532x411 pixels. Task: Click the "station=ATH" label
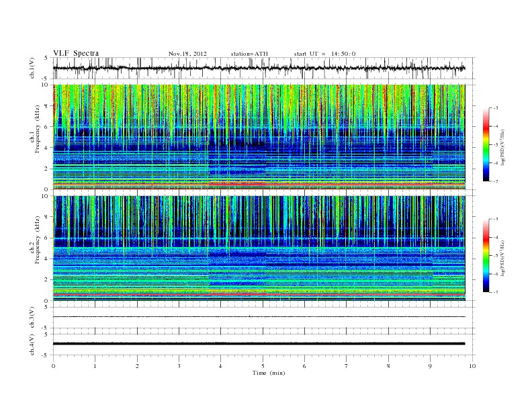pos(249,54)
